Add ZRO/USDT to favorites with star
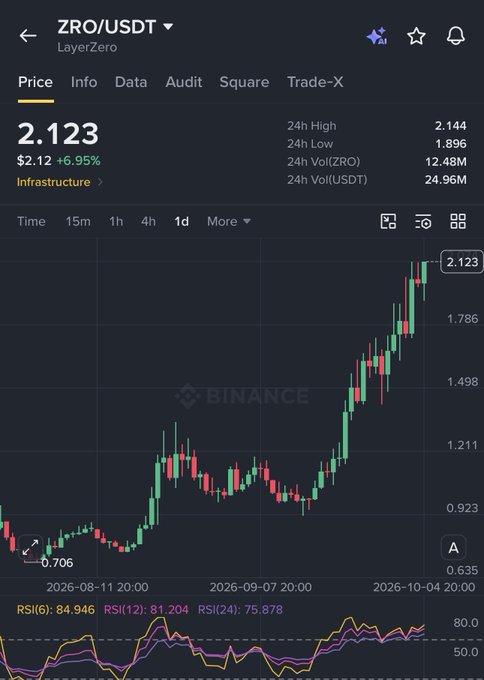Viewport: 484px width, 680px height. tap(416, 36)
